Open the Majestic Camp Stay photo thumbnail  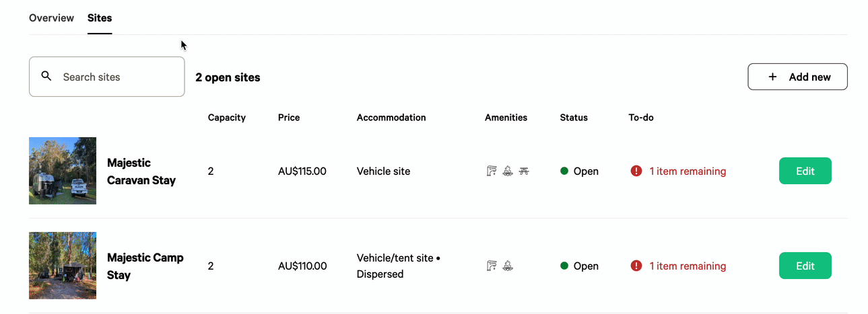63,266
